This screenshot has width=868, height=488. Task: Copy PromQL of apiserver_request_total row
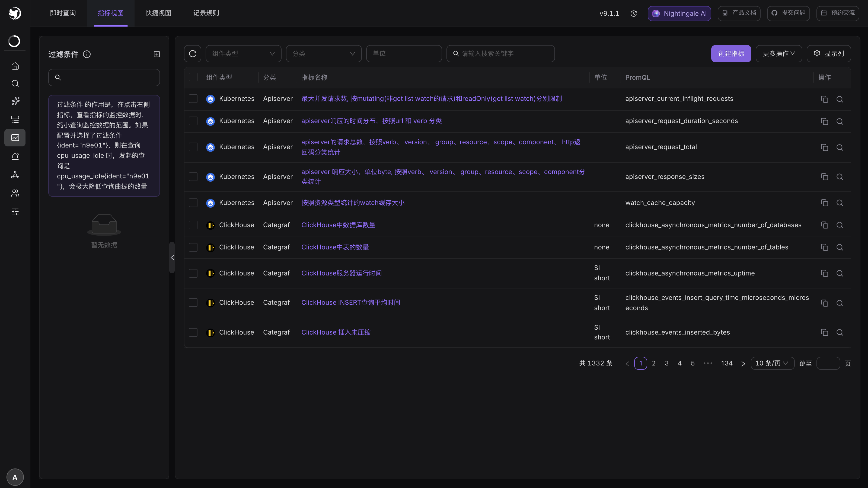click(x=825, y=147)
